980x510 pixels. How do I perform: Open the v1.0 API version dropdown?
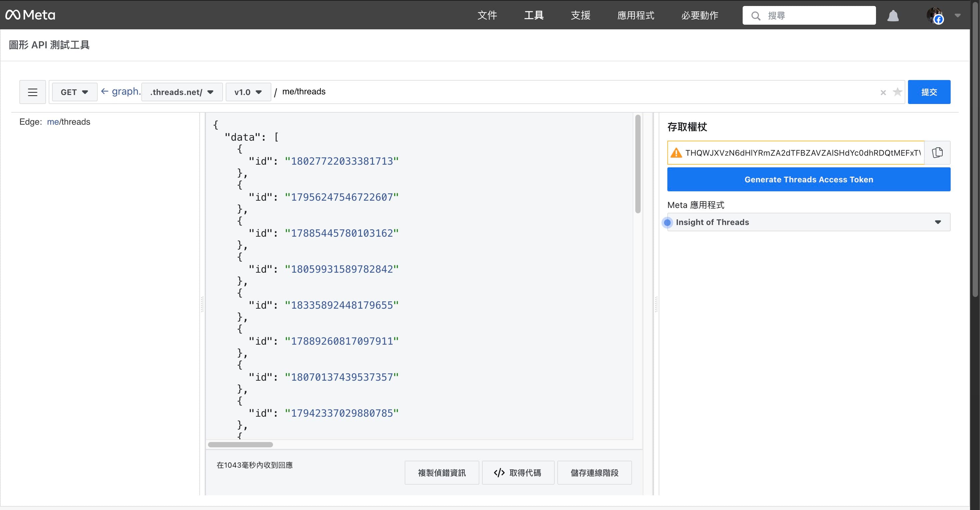click(248, 92)
